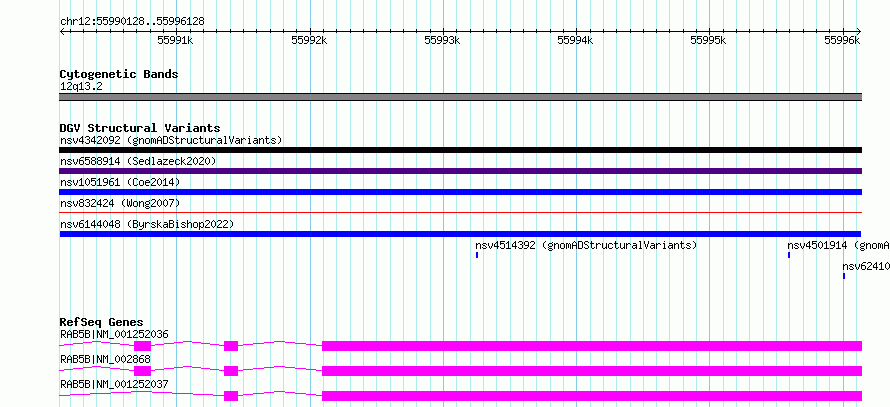The height and width of the screenshot is (407, 890).
Task: Click the 55996k ruler tick label
Action: tap(842, 40)
